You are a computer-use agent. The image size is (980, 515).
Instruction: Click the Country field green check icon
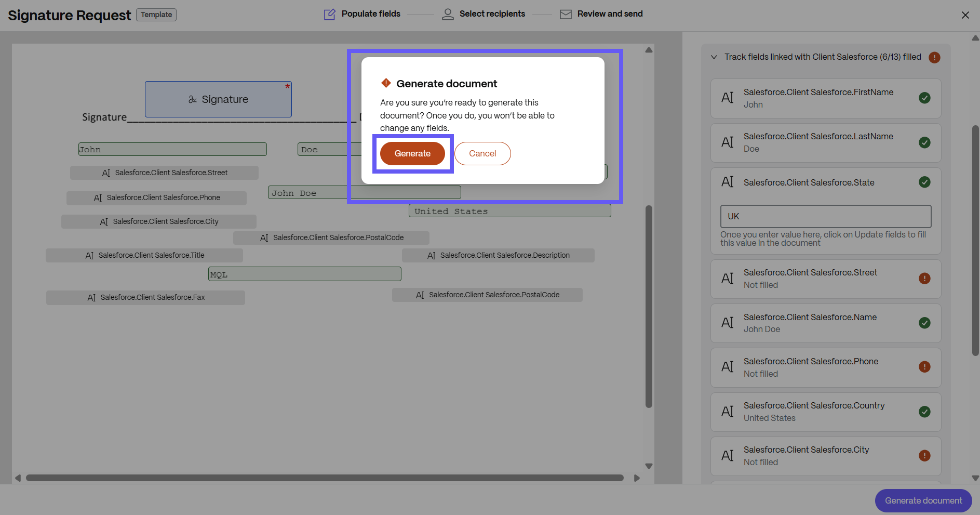pos(924,412)
